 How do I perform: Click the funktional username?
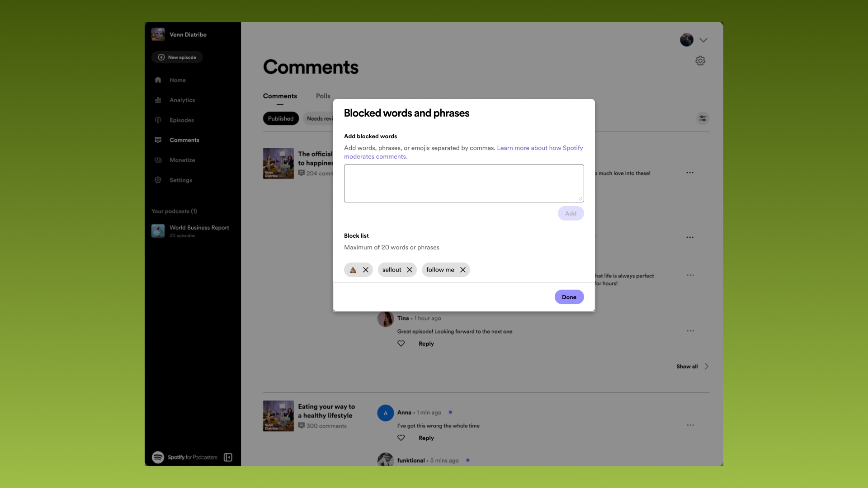pos(411,460)
